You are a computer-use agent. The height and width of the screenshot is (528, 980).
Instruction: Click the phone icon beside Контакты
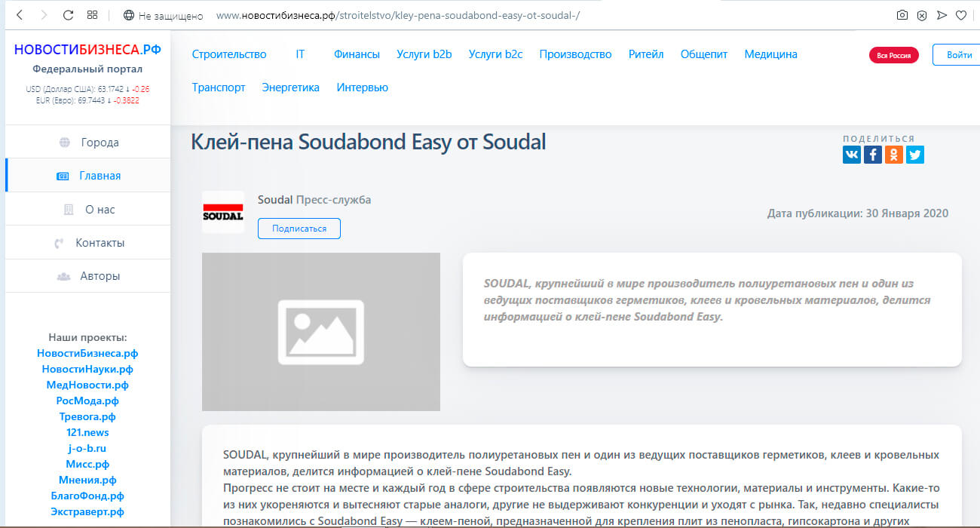[59, 243]
